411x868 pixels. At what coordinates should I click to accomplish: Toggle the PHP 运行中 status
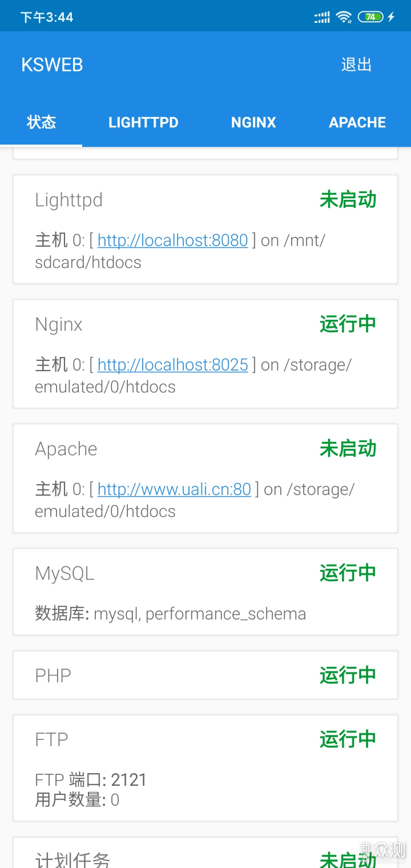tap(348, 675)
